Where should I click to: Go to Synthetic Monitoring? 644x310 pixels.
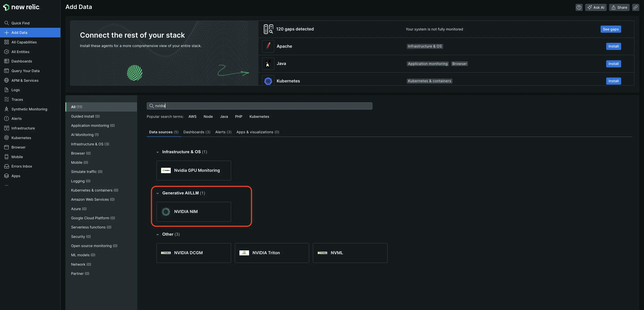(x=29, y=109)
